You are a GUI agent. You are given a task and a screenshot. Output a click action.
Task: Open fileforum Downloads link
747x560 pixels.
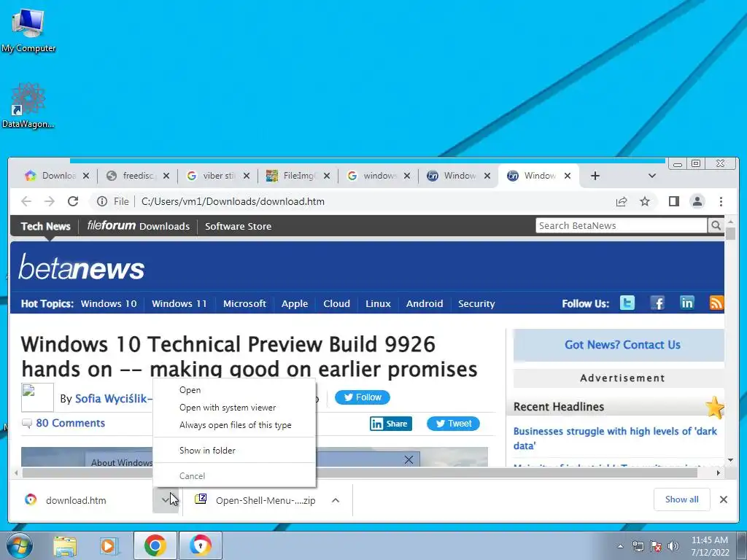pyautogui.click(x=138, y=226)
